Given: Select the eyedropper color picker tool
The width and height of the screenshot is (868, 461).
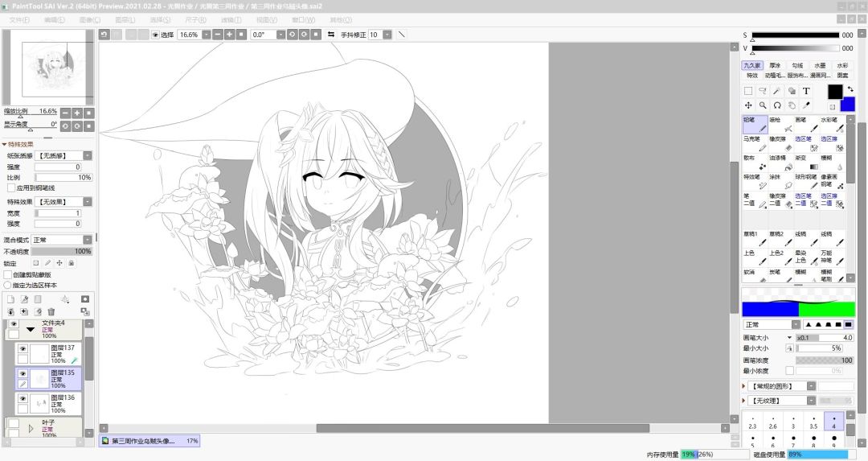Looking at the screenshot, I should click(x=806, y=105).
